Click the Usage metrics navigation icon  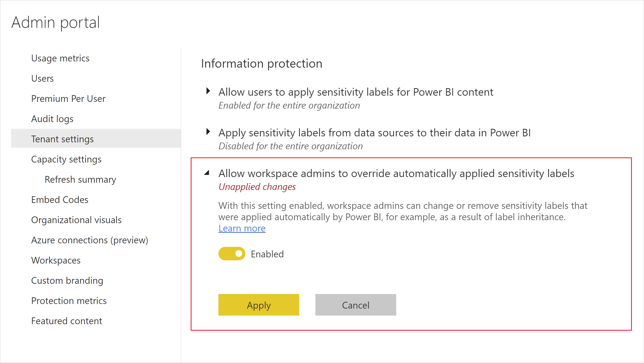60,58
